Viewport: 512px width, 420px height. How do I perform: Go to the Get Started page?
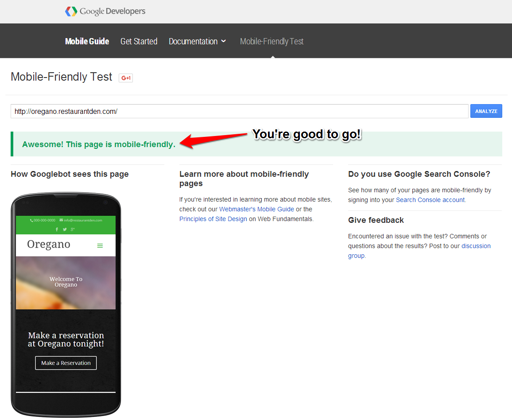tap(139, 41)
